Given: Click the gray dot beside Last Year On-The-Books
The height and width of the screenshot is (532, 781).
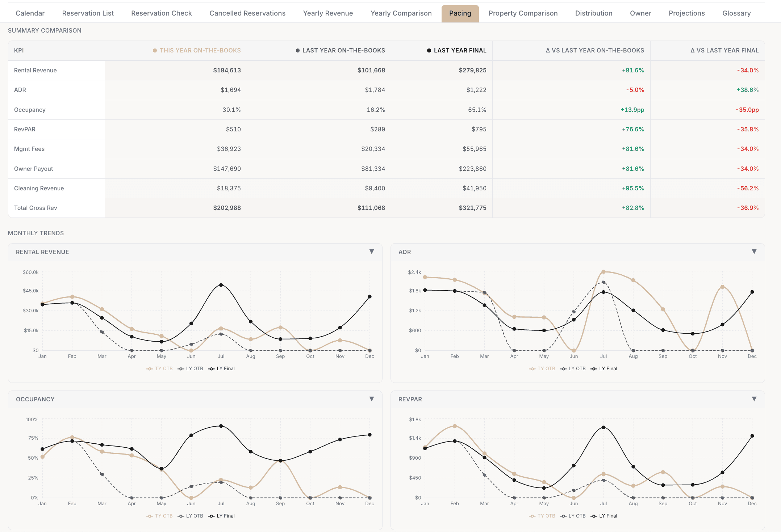Looking at the screenshot, I should (297, 51).
